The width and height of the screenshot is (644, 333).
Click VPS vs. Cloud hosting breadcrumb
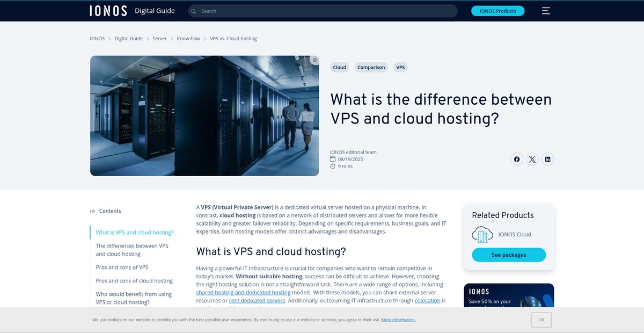[233, 39]
